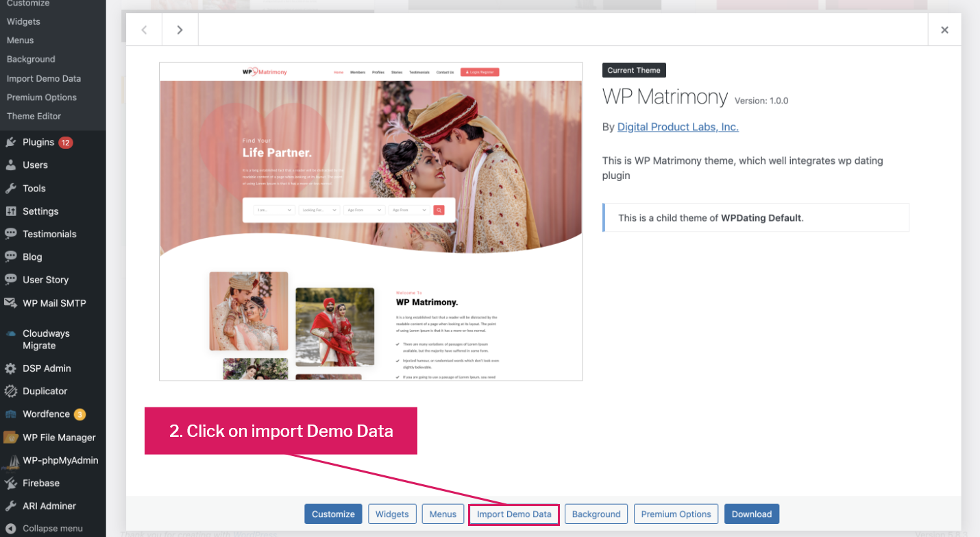Show previous theme with left chevron
Screen dimensions: 980x537
click(x=144, y=29)
